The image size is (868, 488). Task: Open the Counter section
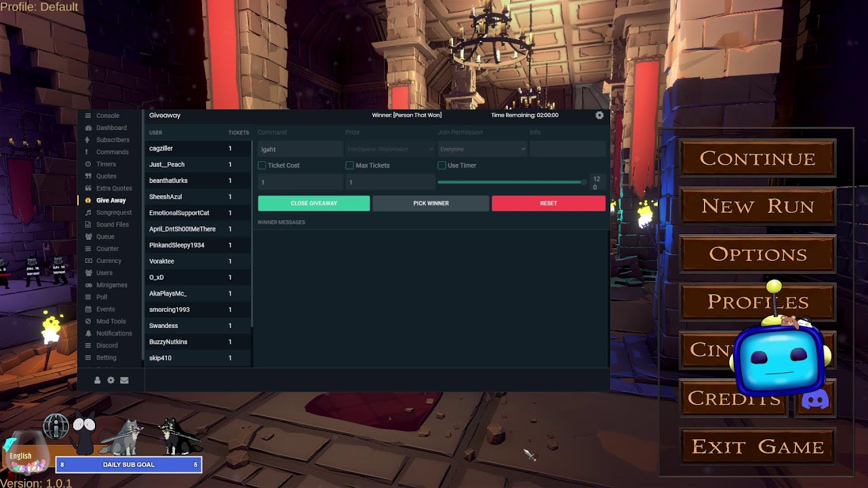[107, 249]
